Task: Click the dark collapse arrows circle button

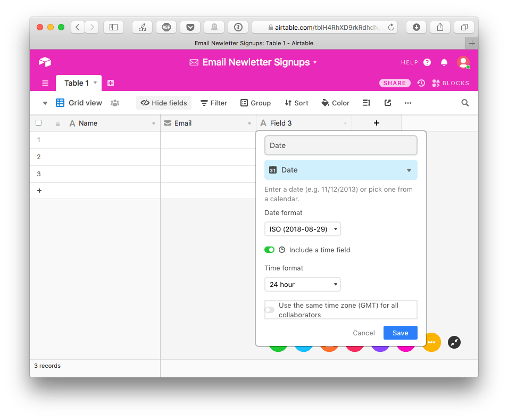Action: [x=454, y=342]
